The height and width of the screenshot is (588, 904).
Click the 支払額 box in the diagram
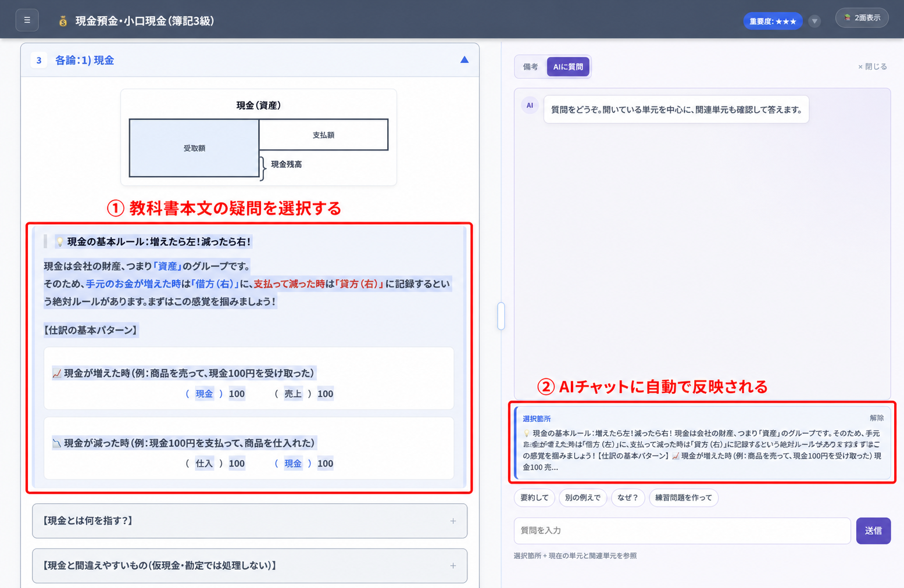[x=323, y=135]
